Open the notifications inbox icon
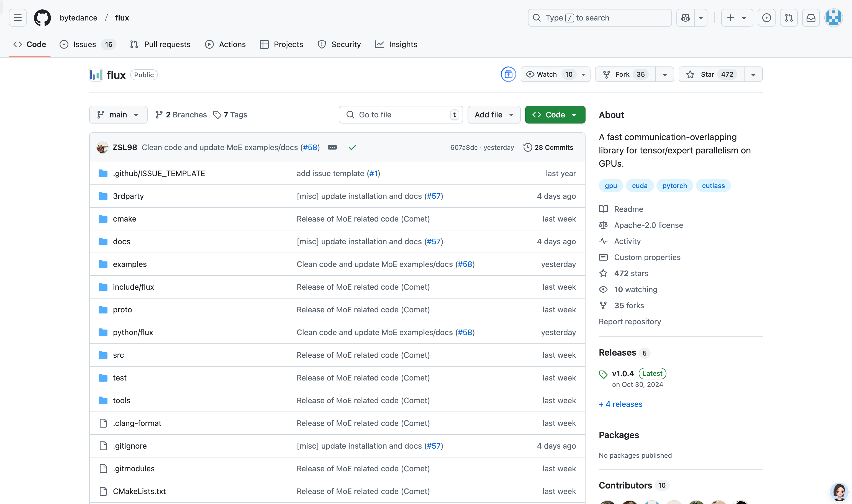 811,18
